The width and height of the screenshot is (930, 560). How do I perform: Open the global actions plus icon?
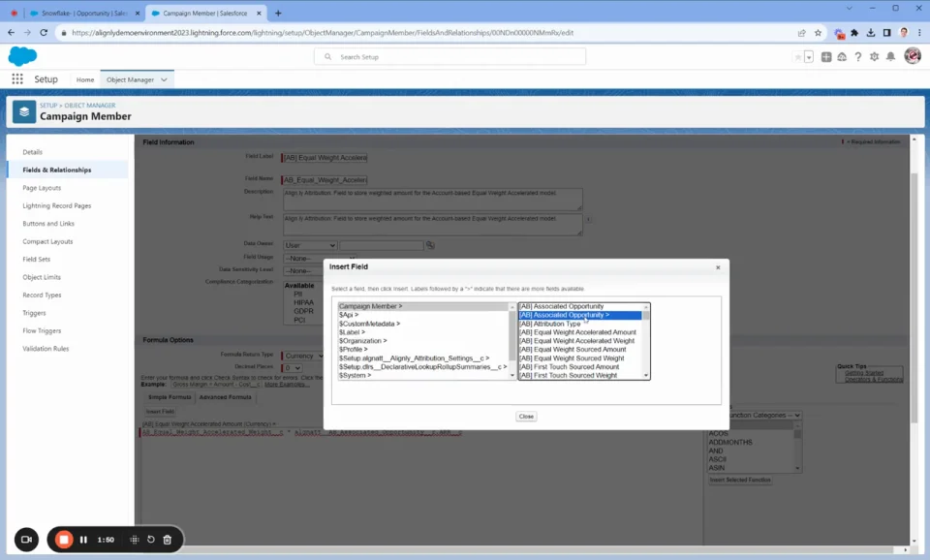[x=826, y=57]
